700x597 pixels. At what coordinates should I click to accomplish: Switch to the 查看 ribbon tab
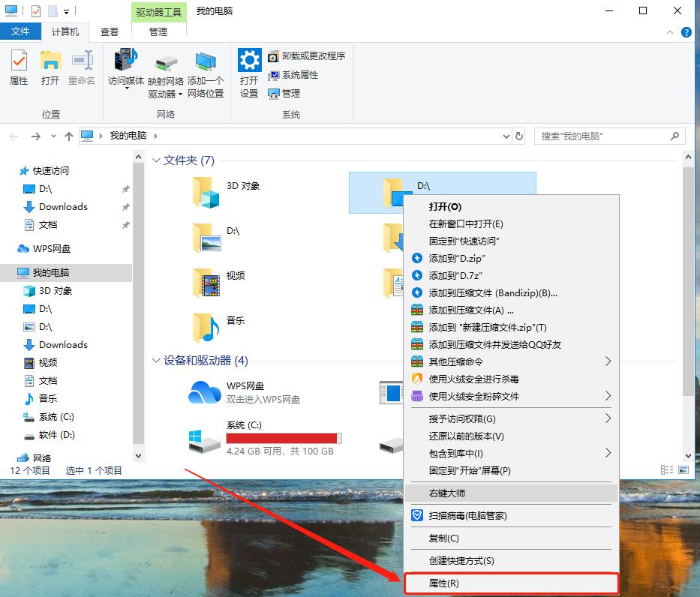(x=110, y=31)
